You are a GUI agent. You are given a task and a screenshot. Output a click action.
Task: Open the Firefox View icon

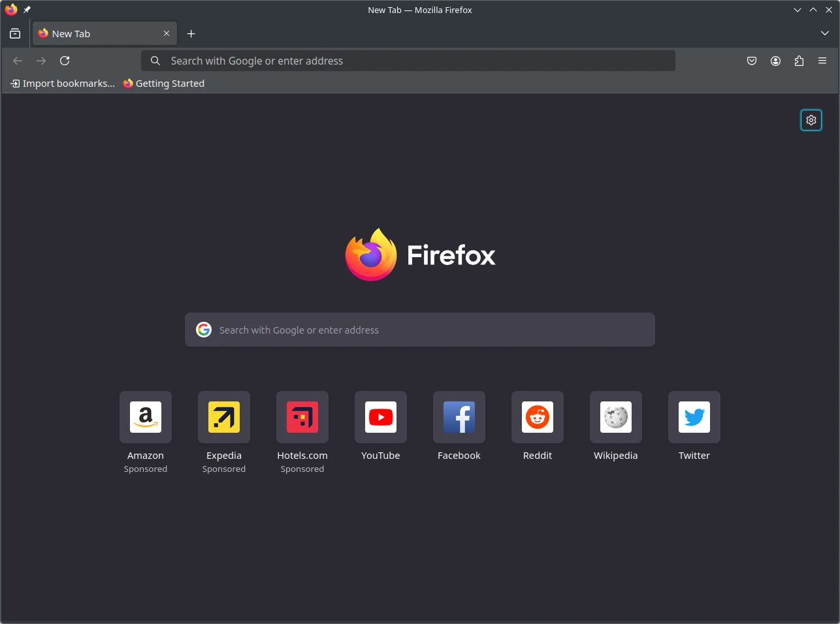pyautogui.click(x=15, y=34)
